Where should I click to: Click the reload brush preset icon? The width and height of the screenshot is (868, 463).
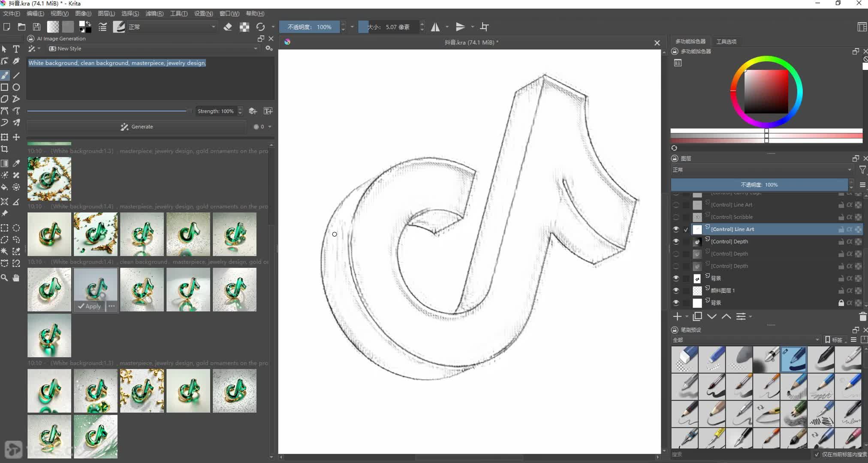pos(260,27)
